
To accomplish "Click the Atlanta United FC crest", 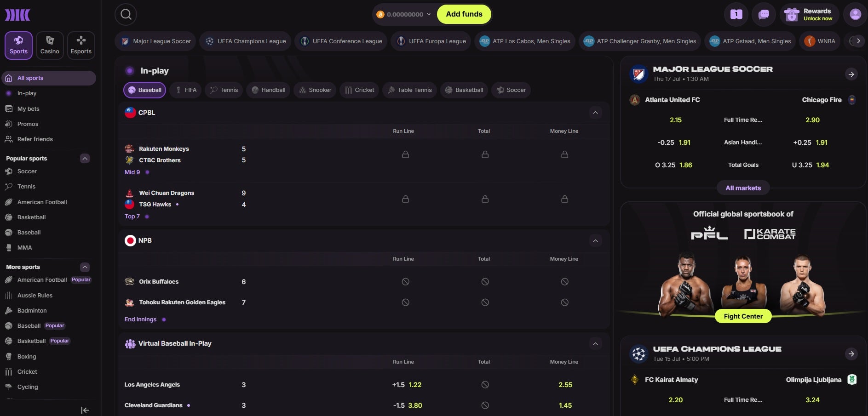I will pyautogui.click(x=635, y=100).
